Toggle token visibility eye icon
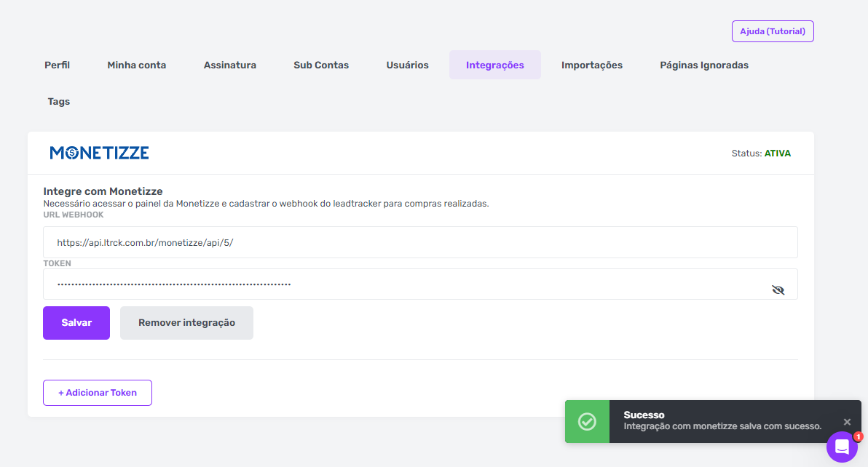This screenshot has width=868, height=467. [778, 290]
